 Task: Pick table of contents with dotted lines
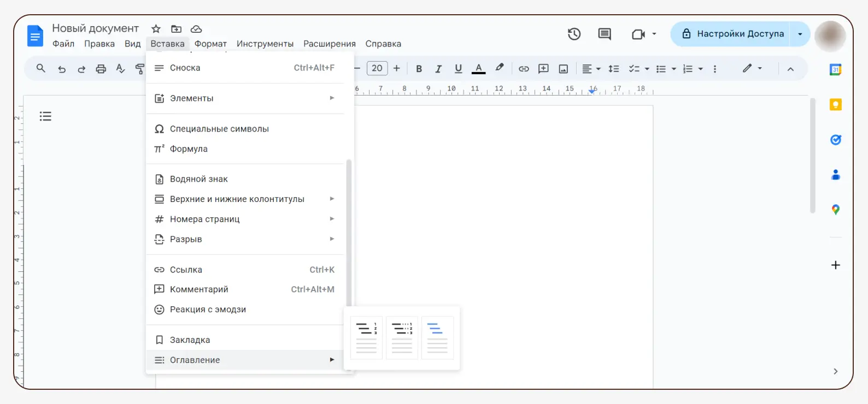[402, 337]
